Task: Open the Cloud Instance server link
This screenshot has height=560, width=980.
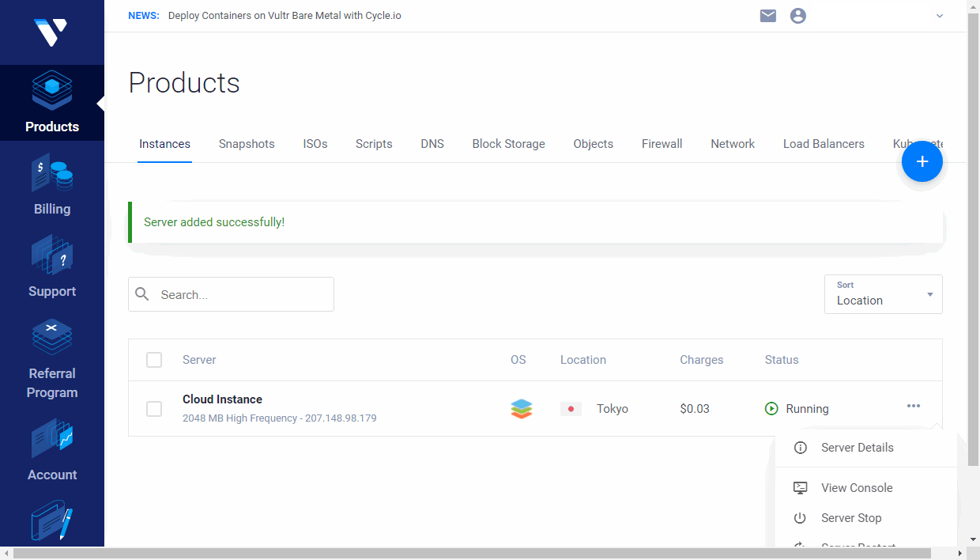Action: [x=222, y=399]
